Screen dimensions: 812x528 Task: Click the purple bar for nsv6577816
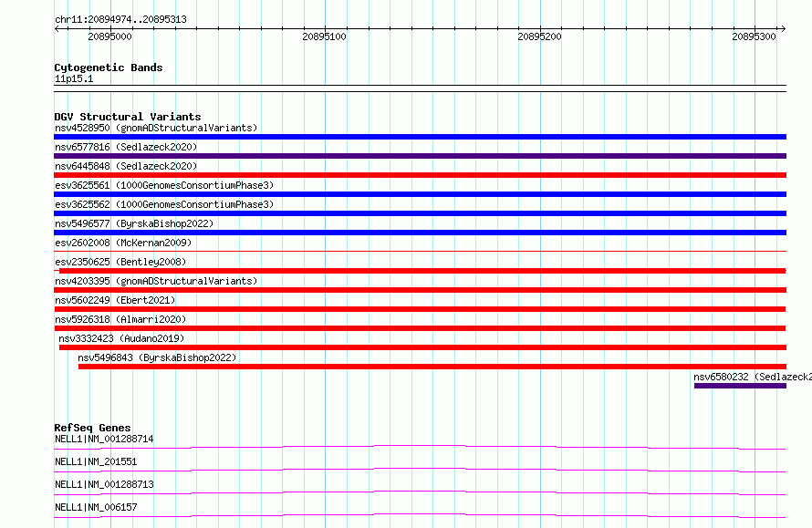(x=420, y=156)
